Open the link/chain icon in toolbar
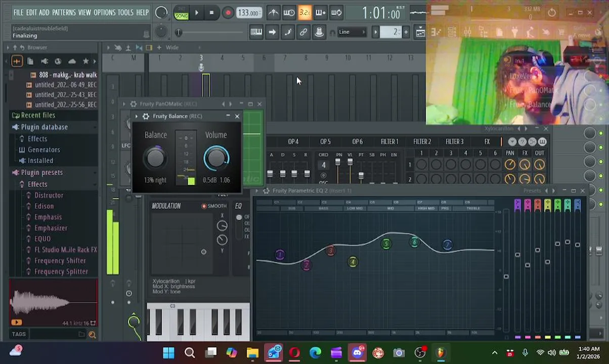The width and height of the screenshot is (609, 364). click(303, 32)
